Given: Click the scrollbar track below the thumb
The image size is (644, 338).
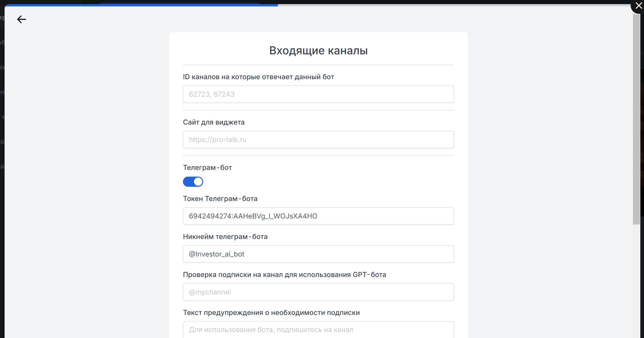Looking at the screenshot, I should [636, 280].
